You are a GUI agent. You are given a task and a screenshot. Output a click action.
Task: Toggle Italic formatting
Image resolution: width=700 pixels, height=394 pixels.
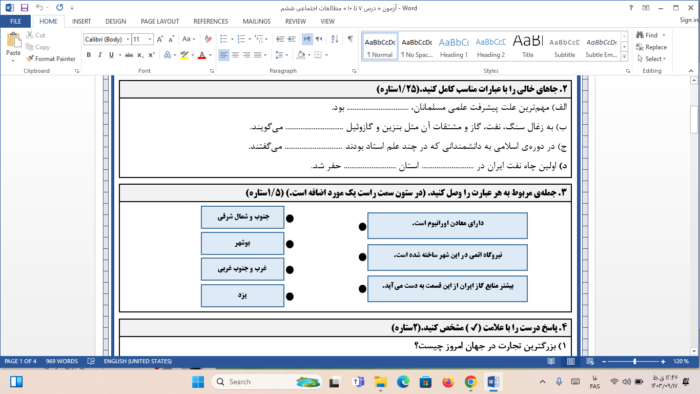pyautogui.click(x=100, y=55)
